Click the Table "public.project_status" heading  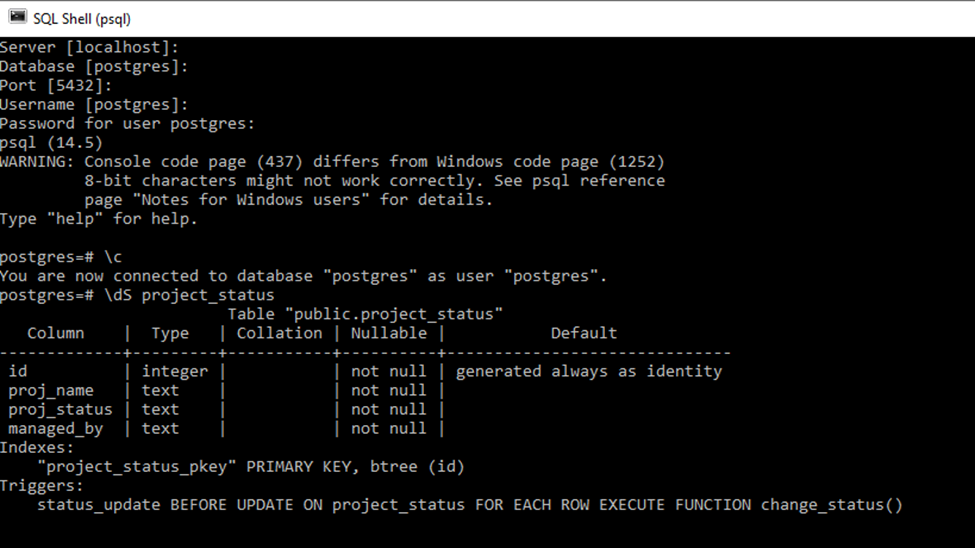coord(365,314)
